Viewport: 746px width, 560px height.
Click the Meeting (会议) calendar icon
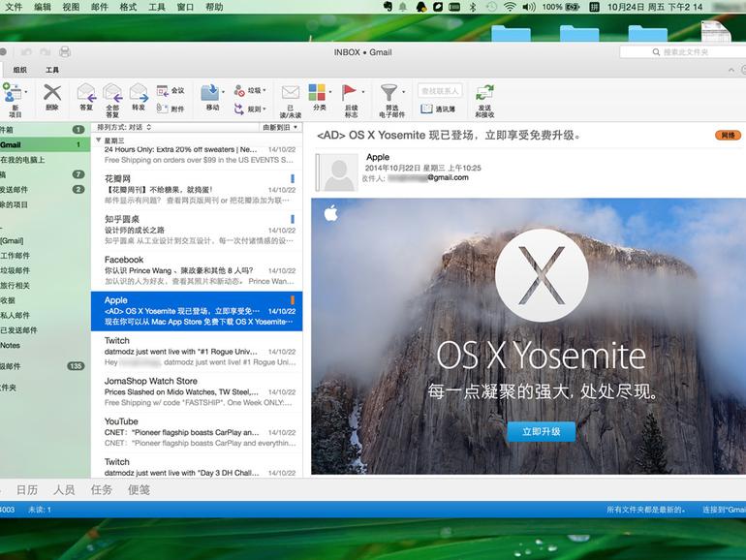click(162, 90)
